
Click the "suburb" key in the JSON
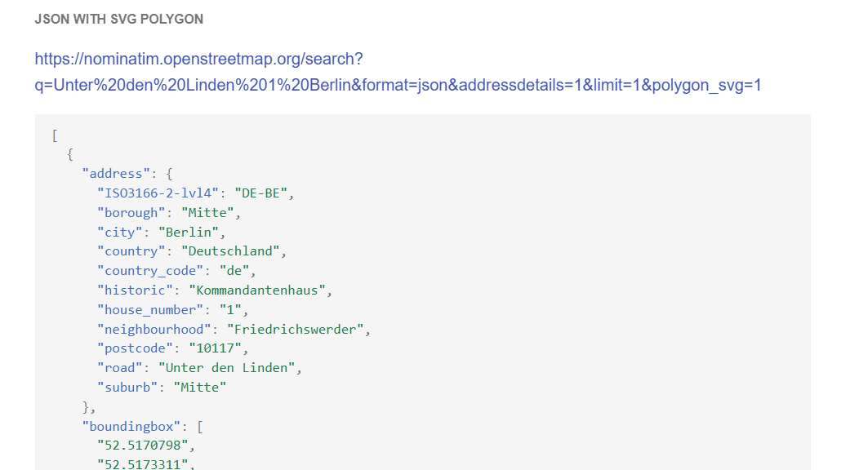click(127, 388)
